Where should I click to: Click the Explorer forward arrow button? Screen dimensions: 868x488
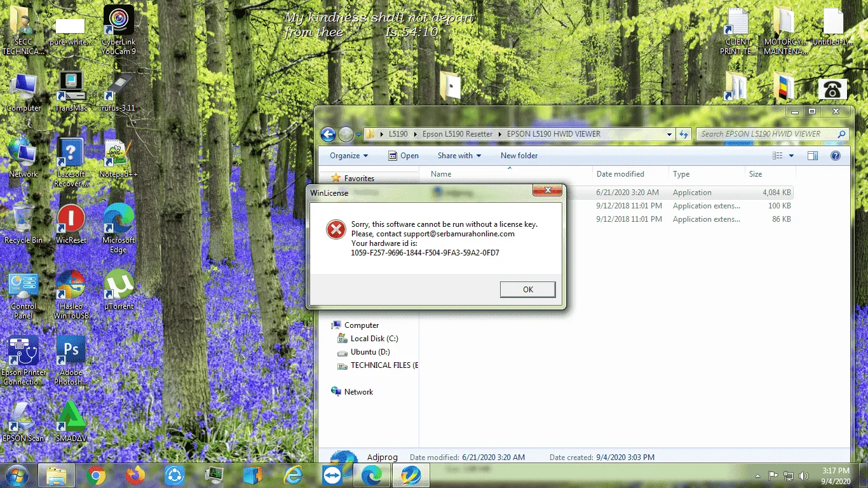[346, 134]
